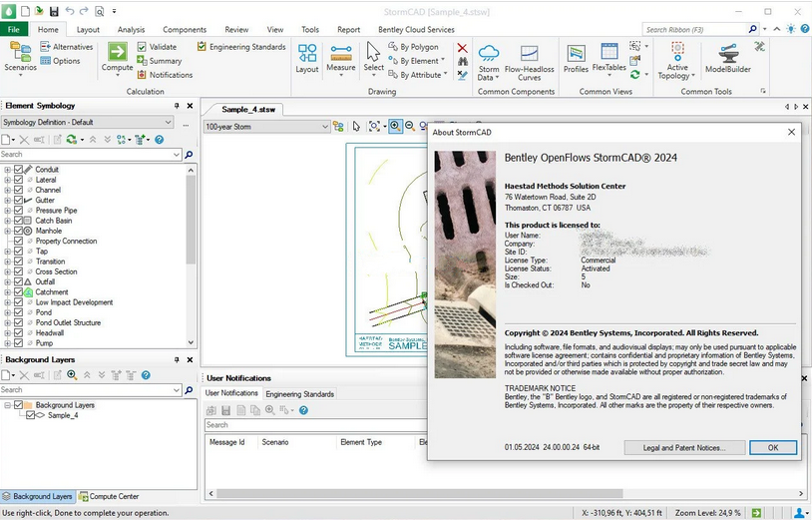Pin the Background Layers panel
812x520 pixels.
tap(177, 359)
